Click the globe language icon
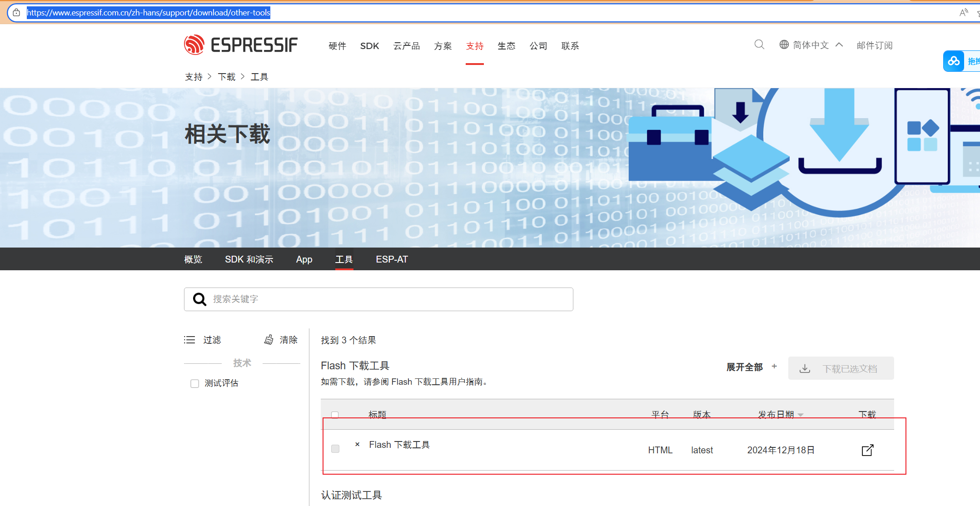This screenshot has width=980, height=506. [784, 45]
